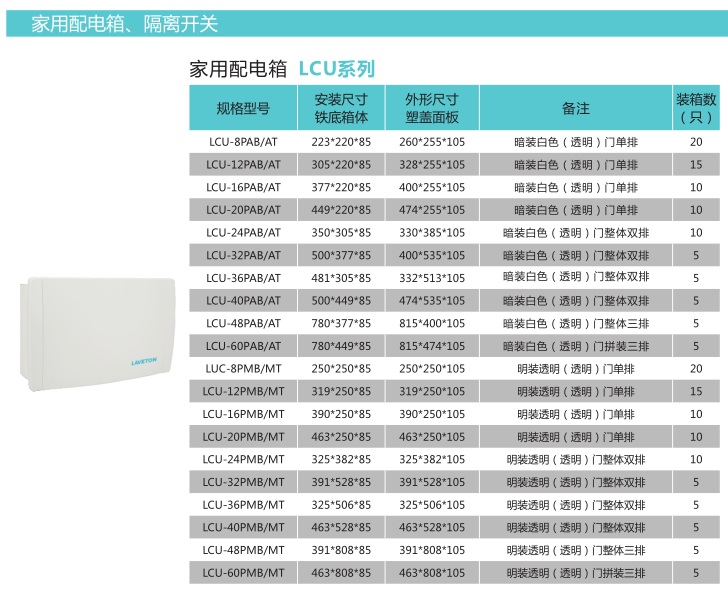Click the 481*305*85 install size cell
728x593 pixels.
tap(341, 278)
